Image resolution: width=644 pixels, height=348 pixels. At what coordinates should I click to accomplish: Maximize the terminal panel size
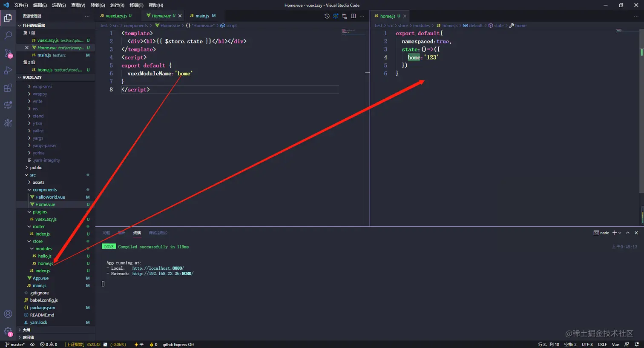coord(627,233)
